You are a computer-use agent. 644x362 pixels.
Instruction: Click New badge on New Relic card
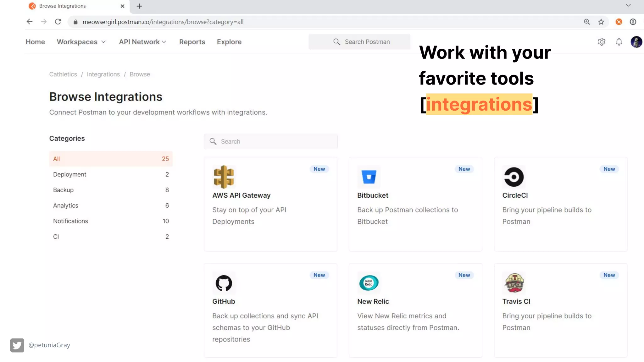[464, 275]
